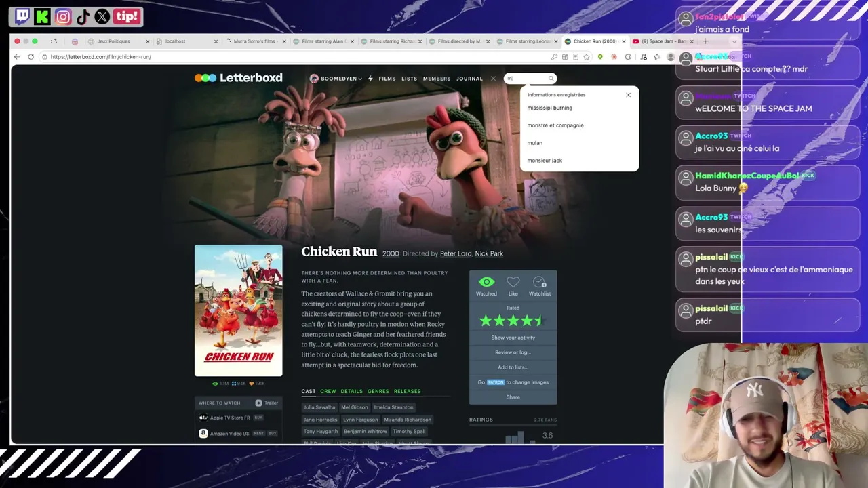Click the Apple TV Store icon

[x=203, y=418]
